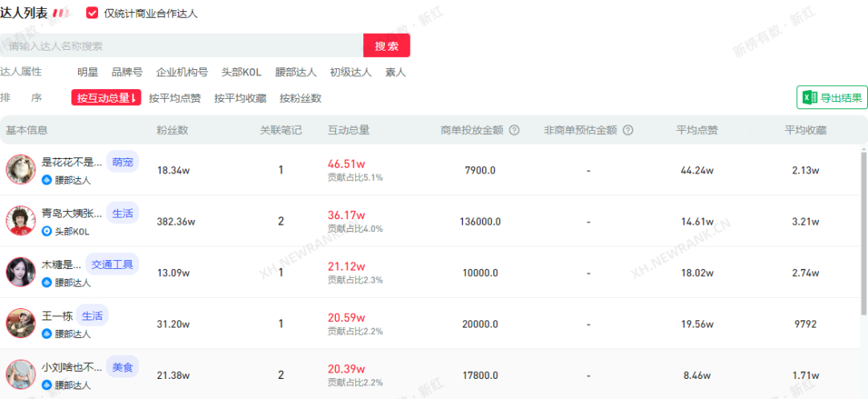
Task: Click the help icon beside 商单投放金额
Action: pos(514,130)
